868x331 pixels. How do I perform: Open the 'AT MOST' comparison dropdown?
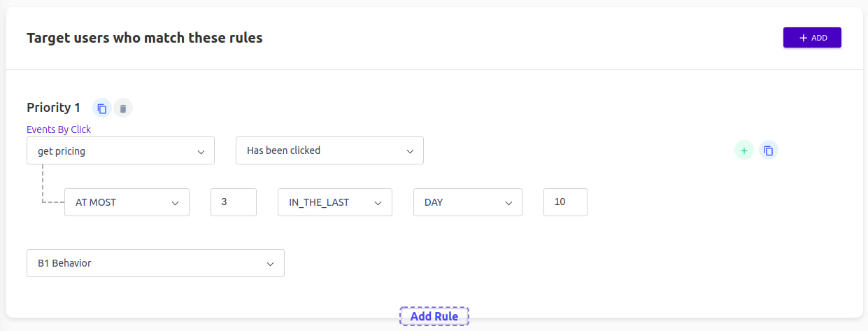(127, 202)
